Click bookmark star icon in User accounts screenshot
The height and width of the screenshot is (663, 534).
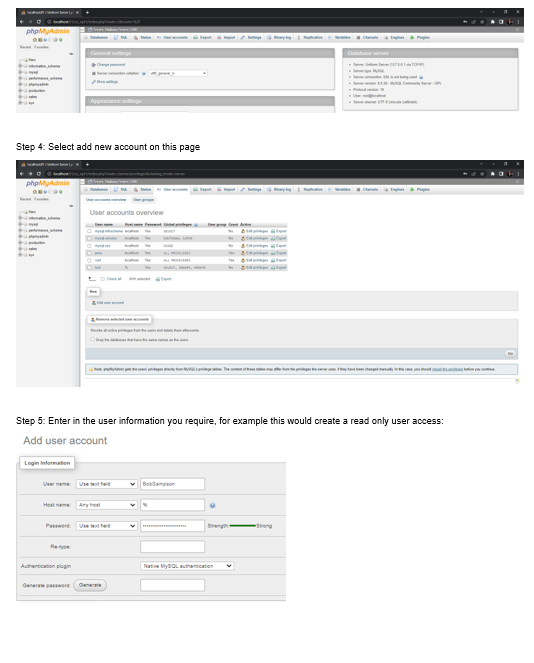click(482, 174)
